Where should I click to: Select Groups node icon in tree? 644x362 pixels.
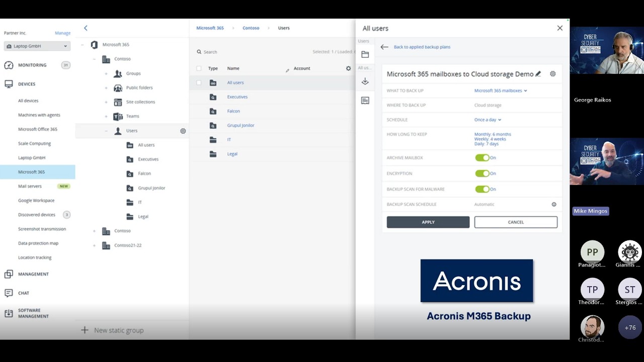[118, 73]
